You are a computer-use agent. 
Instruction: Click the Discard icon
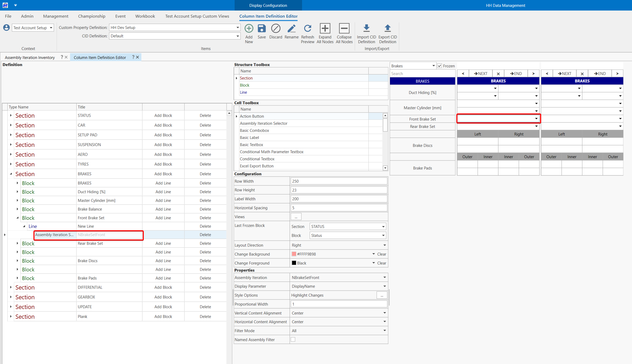(275, 28)
